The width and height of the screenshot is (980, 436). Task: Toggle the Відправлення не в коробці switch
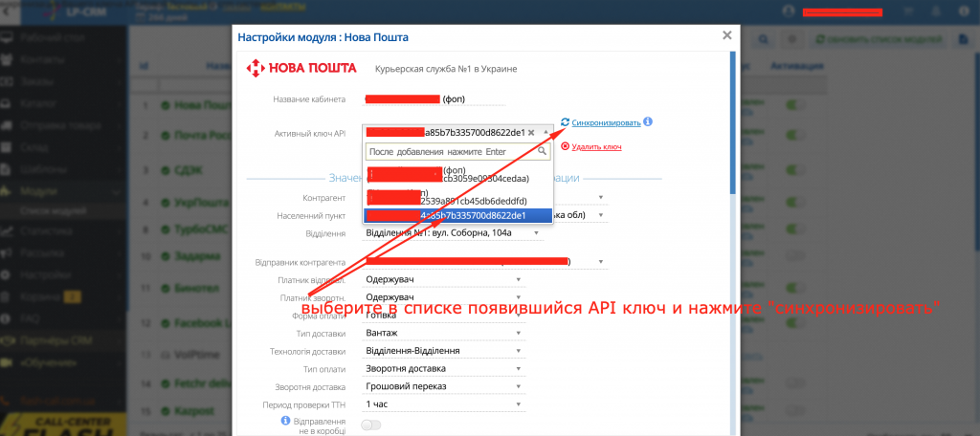(x=371, y=425)
